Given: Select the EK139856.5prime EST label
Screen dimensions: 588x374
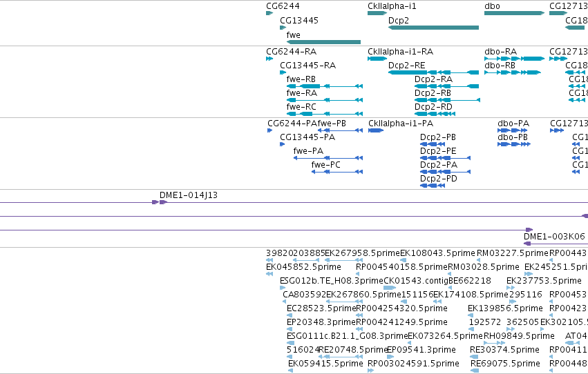Looking at the screenshot, I should [505, 308].
